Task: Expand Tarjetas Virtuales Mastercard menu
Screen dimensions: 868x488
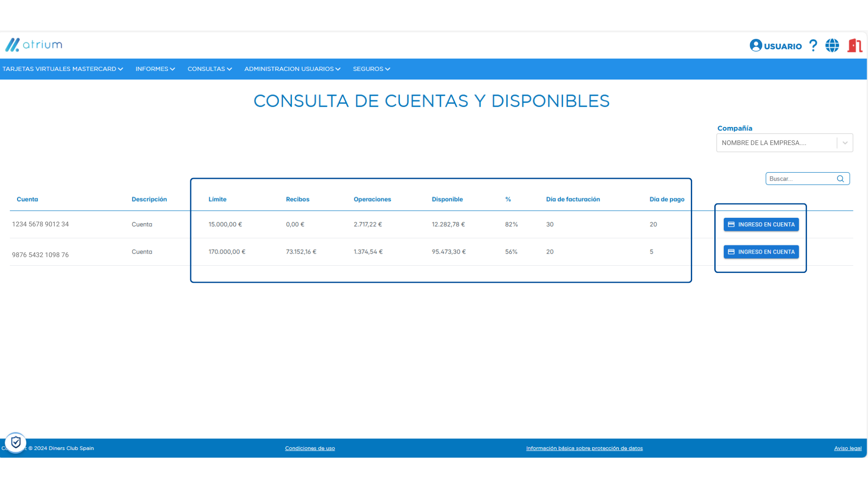Action: click(62, 69)
